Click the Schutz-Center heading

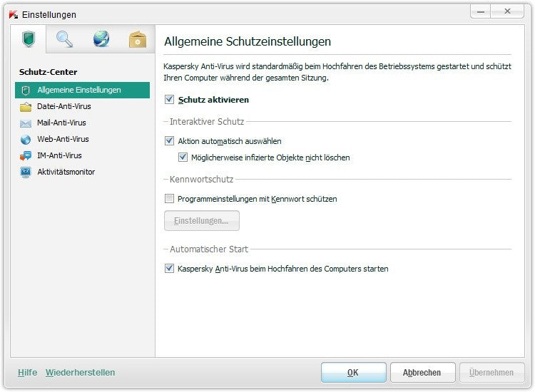pos(48,72)
